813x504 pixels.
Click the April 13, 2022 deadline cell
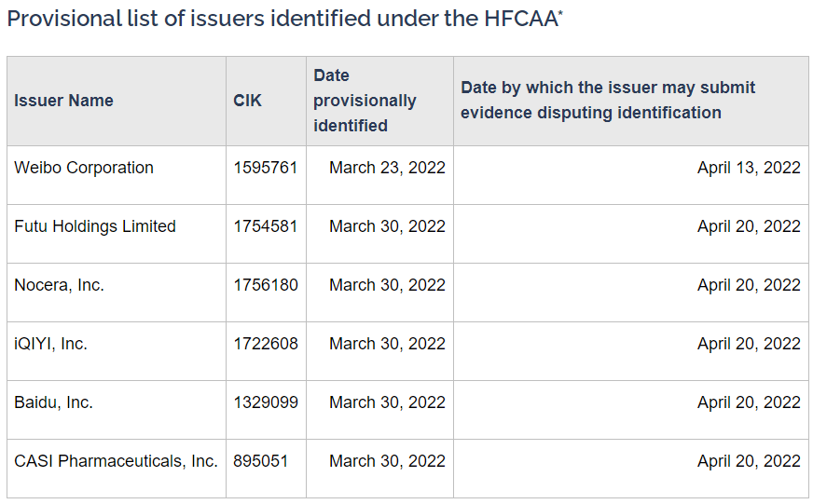(x=631, y=175)
